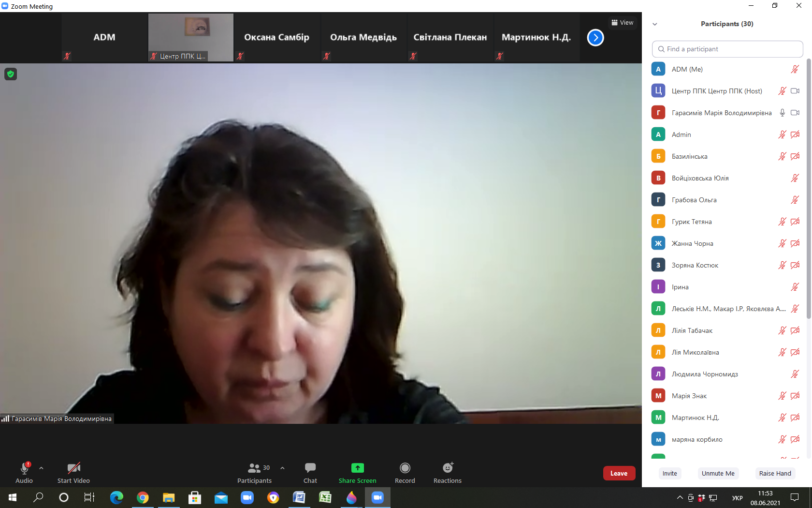The height and width of the screenshot is (508, 812).
Task: Show hidden system tray icons
Action: pos(680,497)
